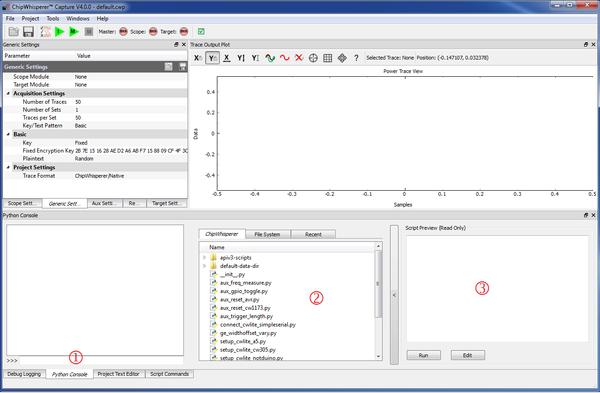
Task: Open the File menu
Action: point(10,18)
